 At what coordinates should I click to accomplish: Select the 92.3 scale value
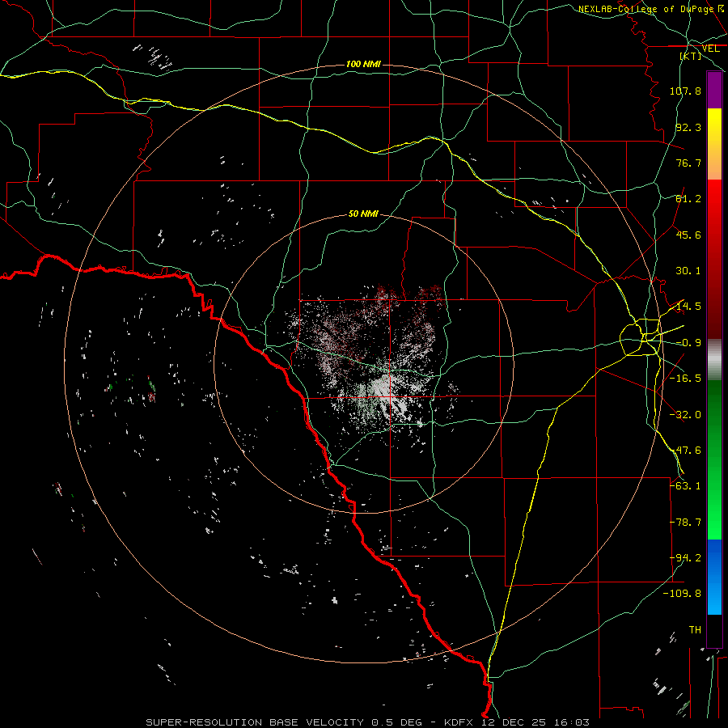click(x=688, y=127)
